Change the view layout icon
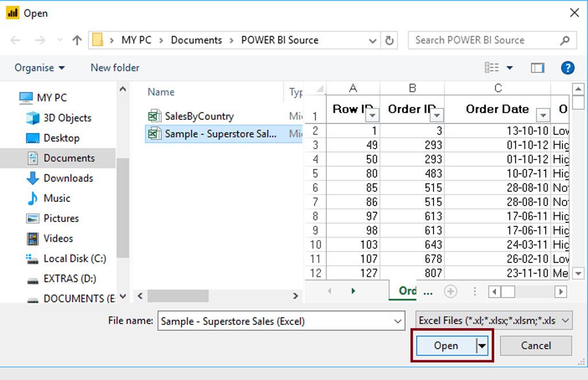588x380 pixels. pos(492,68)
